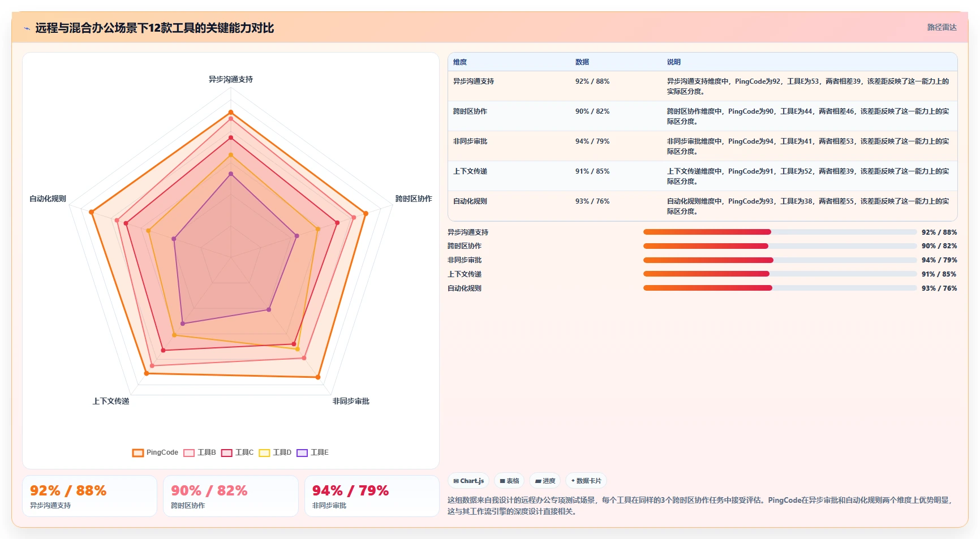Screen dimensions: 980x539
Task: Click the 非同步审批 radar axis label
Action: tap(351, 401)
